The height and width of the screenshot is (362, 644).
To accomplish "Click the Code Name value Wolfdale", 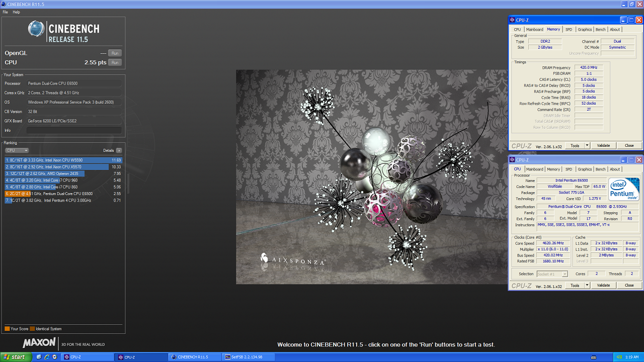I will click(x=554, y=187).
